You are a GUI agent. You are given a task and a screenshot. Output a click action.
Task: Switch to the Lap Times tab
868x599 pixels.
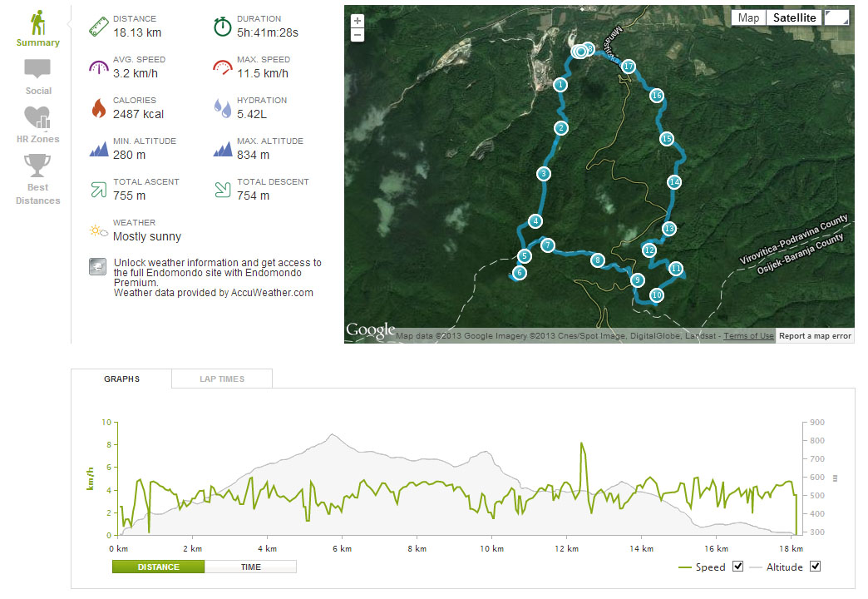[222, 379]
